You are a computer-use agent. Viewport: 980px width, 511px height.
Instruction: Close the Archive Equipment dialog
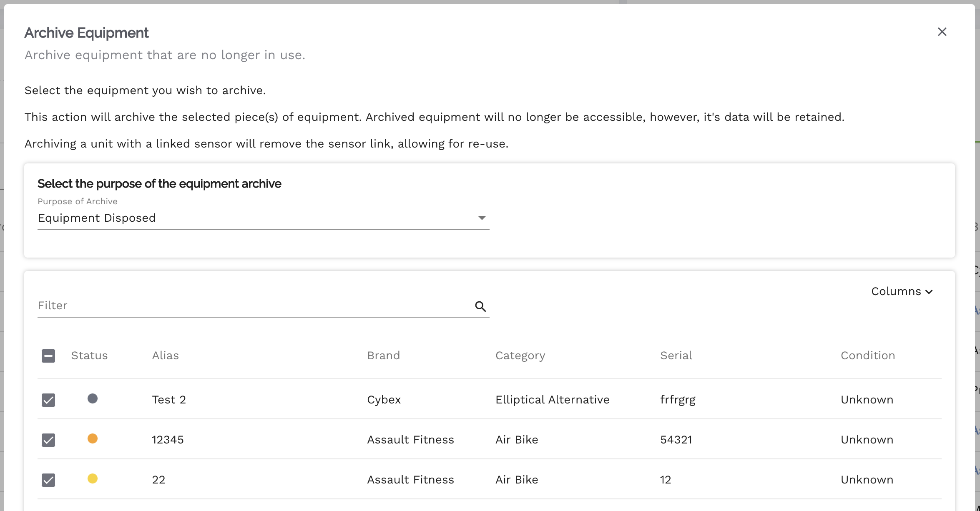point(942,32)
